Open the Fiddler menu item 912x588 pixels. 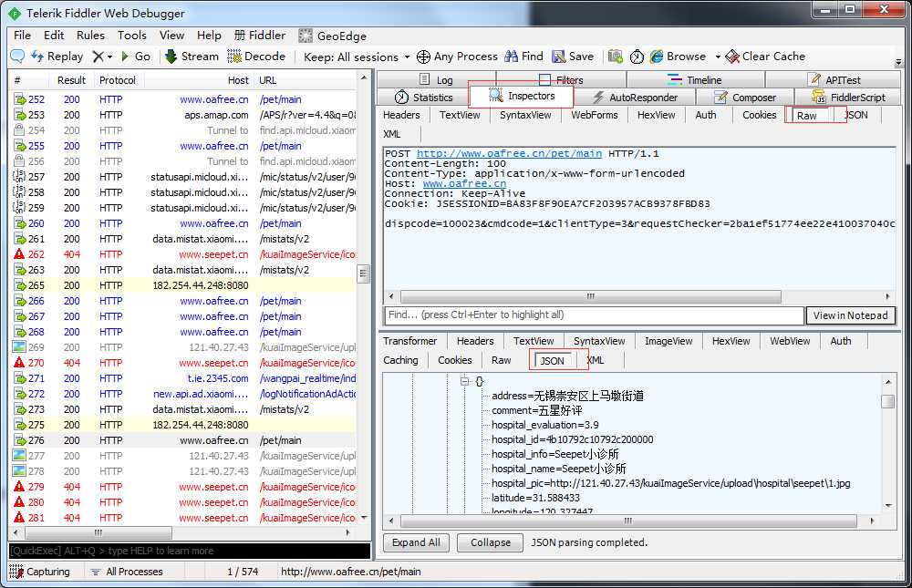tap(260, 36)
